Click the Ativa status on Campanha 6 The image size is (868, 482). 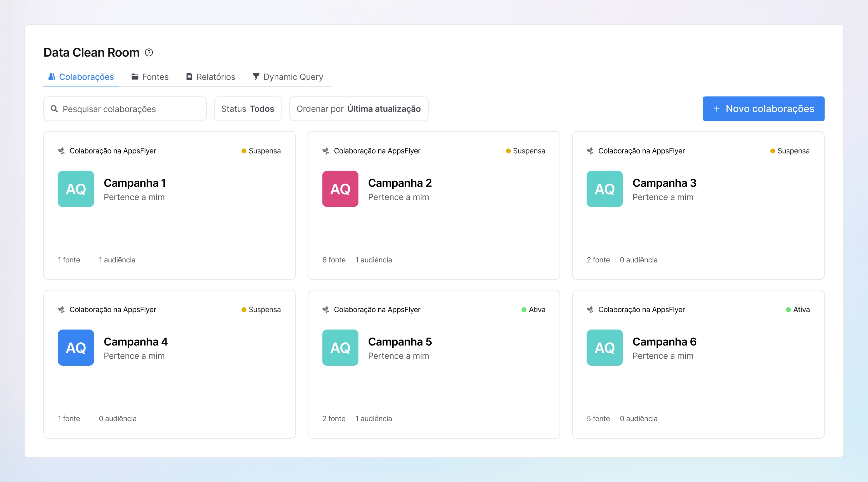click(798, 309)
